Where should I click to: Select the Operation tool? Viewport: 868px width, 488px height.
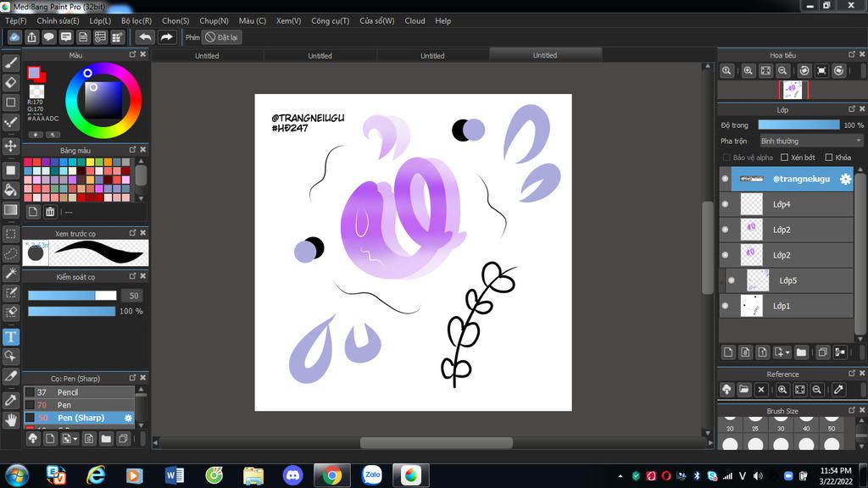(x=11, y=357)
